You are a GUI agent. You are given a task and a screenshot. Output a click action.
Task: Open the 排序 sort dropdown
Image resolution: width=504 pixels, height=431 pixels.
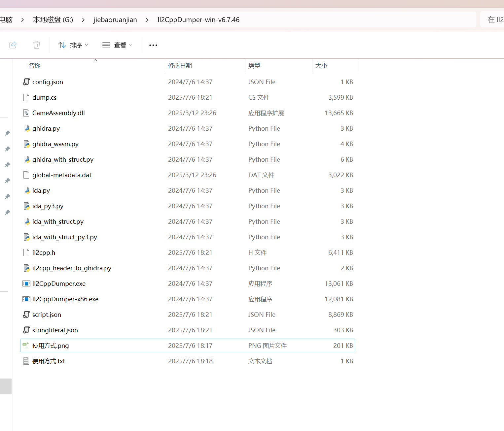click(73, 45)
